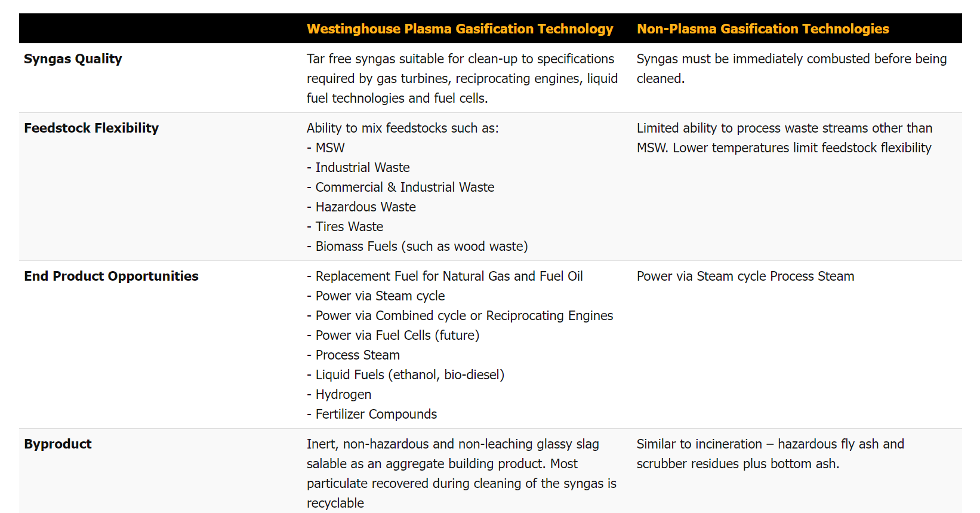
Task: Click 'Similar to incineration' byproduct text
Action: (769, 444)
